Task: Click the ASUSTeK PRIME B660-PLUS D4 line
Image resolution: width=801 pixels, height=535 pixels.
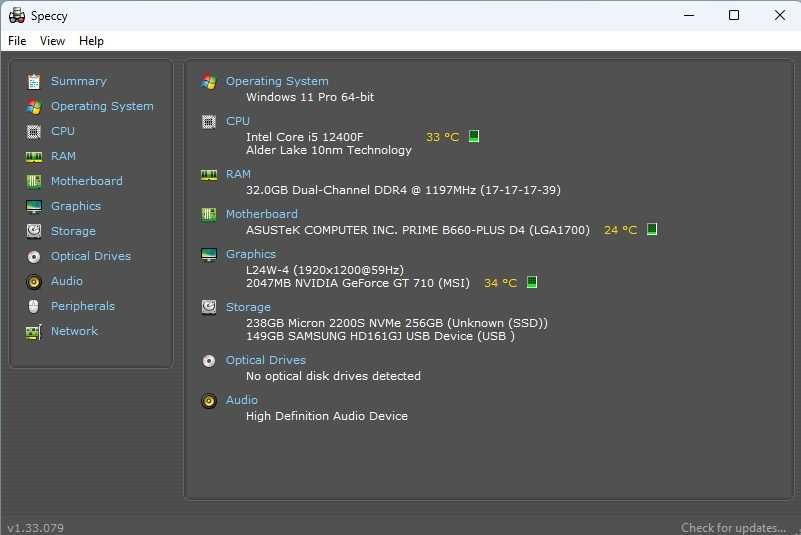Action: click(x=417, y=230)
